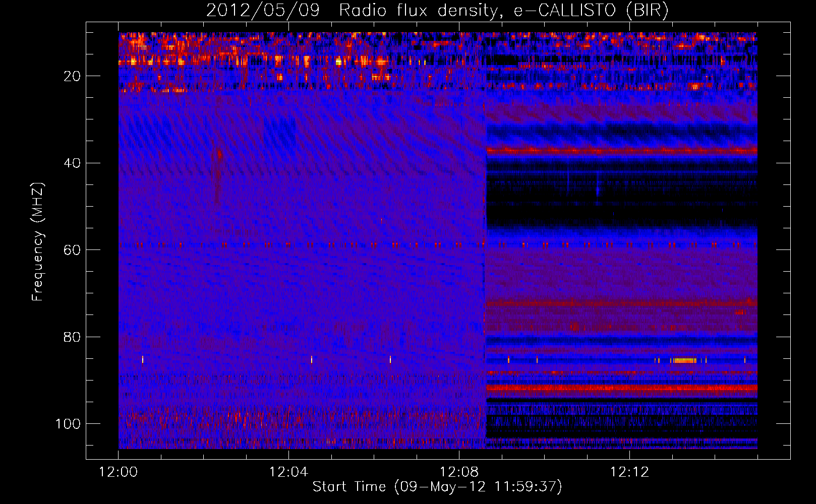Click the 100 tick label on the frequency axis
816x504 pixels.
(68, 423)
